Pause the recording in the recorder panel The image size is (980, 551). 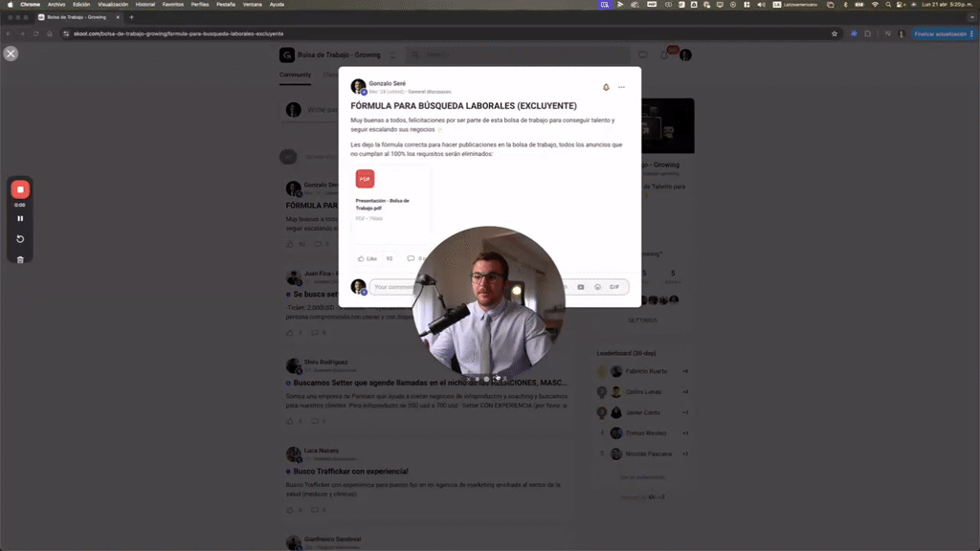pyautogui.click(x=20, y=219)
